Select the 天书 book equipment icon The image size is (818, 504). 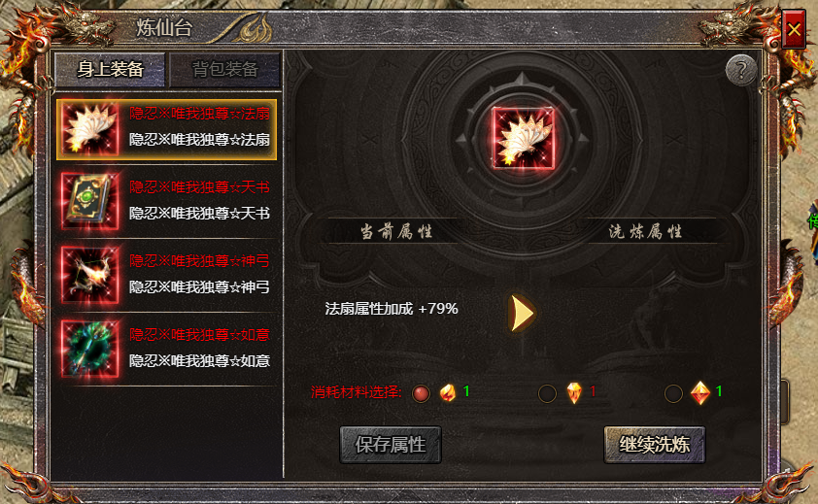(89, 201)
